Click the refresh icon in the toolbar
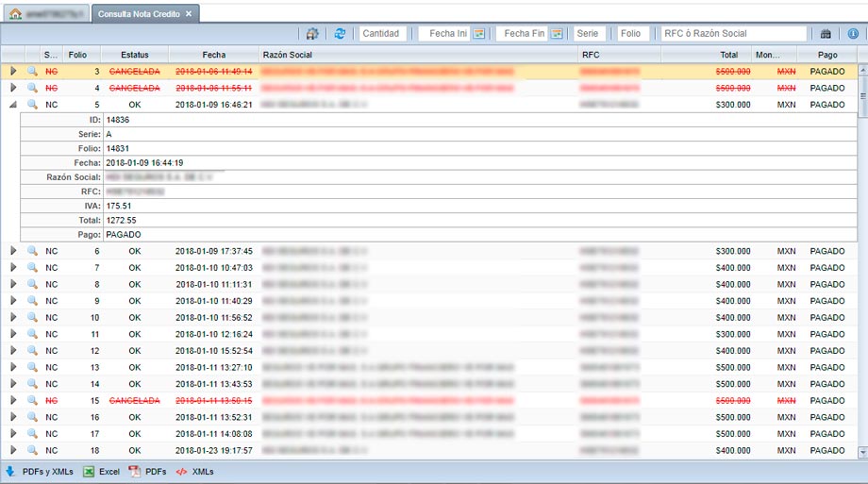Image resolution: width=868 pixels, height=484 pixels. (340, 34)
